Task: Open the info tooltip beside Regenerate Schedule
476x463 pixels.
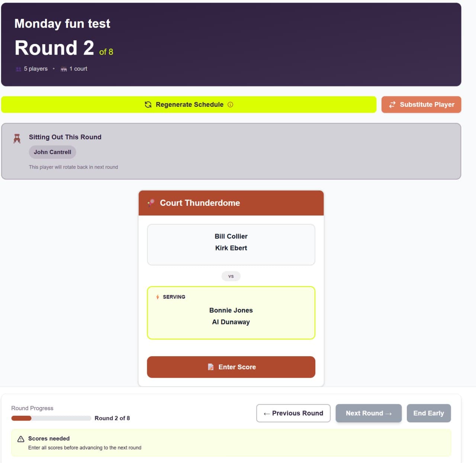Action: 231,105
